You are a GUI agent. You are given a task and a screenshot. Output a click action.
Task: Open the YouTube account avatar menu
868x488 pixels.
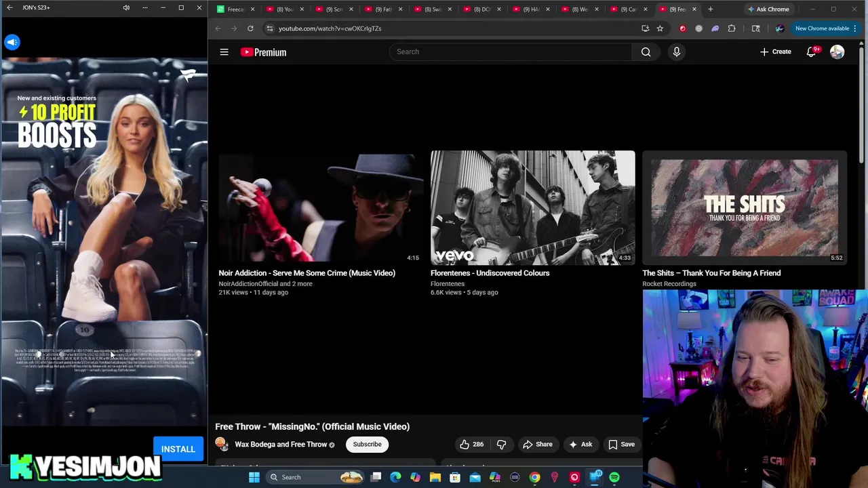click(x=837, y=52)
